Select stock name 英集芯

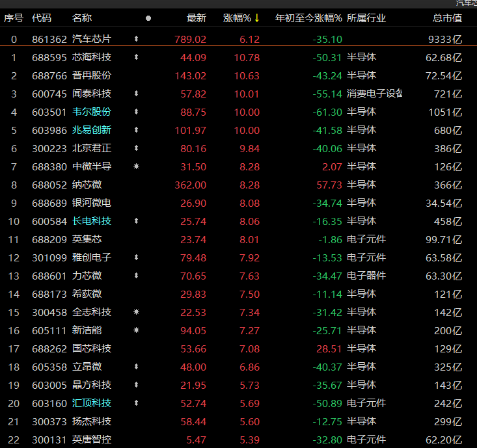click(87, 239)
